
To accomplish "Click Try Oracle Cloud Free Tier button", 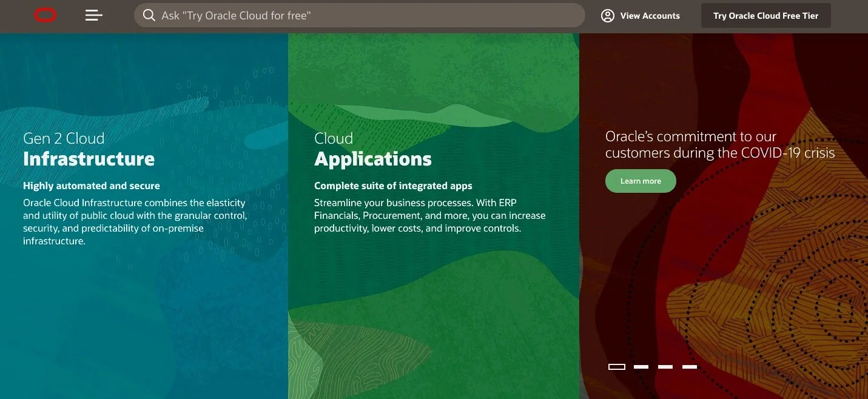I will [x=766, y=16].
